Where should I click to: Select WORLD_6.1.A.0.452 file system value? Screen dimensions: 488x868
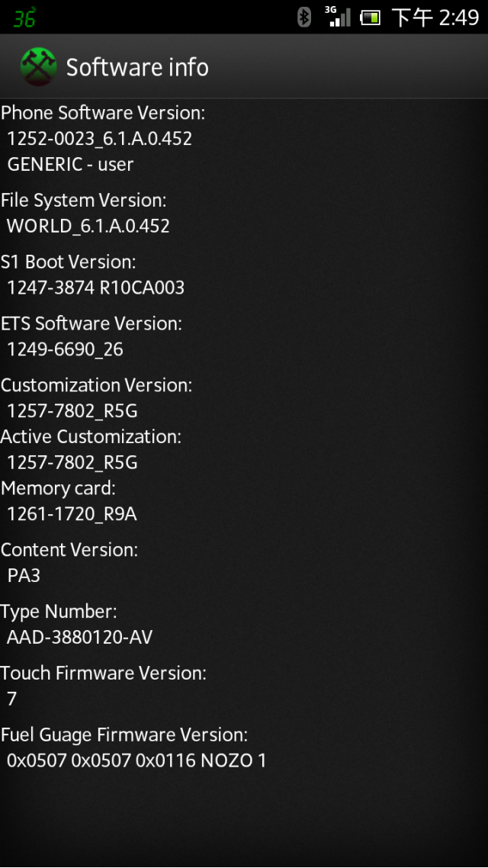pos(88,227)
